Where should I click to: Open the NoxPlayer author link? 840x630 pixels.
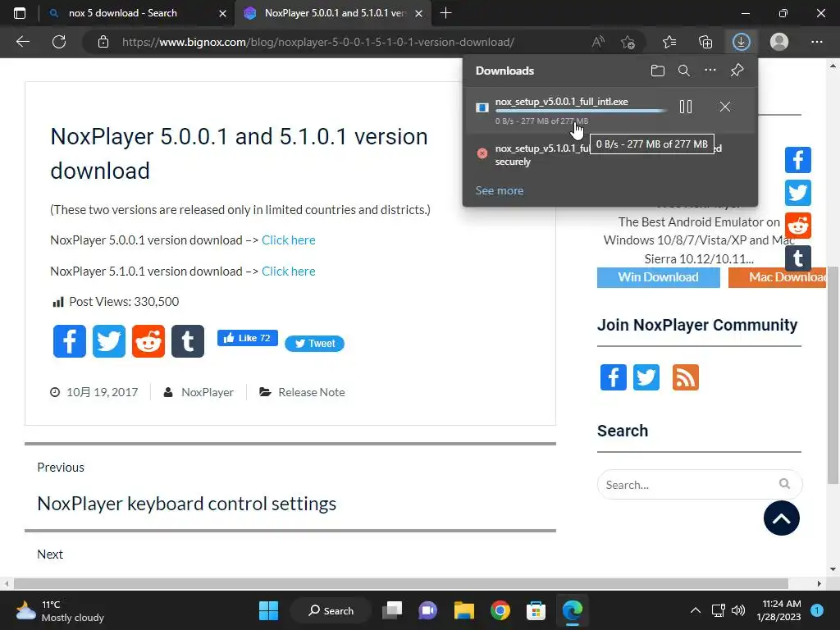tap(208, 392)
